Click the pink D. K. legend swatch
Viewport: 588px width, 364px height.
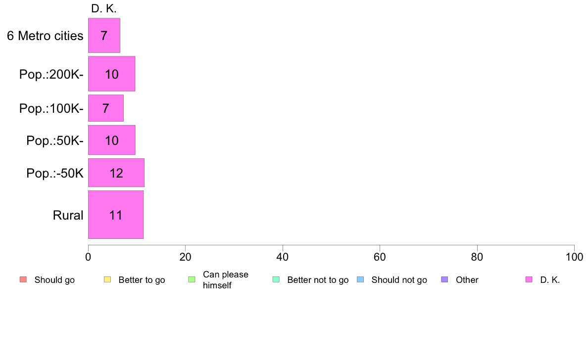coord(529,279)
